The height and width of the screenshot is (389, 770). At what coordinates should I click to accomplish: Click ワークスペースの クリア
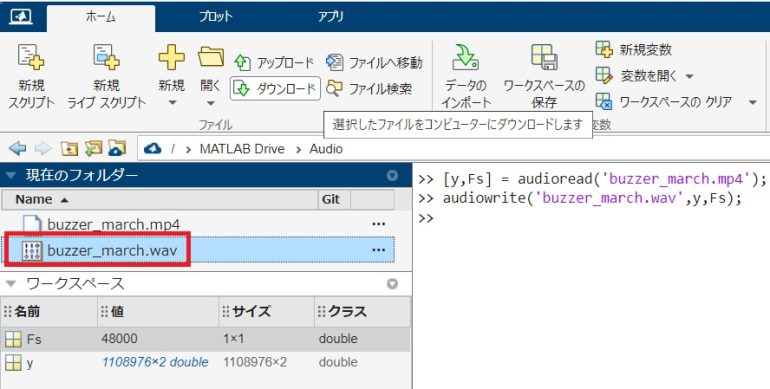663,102
